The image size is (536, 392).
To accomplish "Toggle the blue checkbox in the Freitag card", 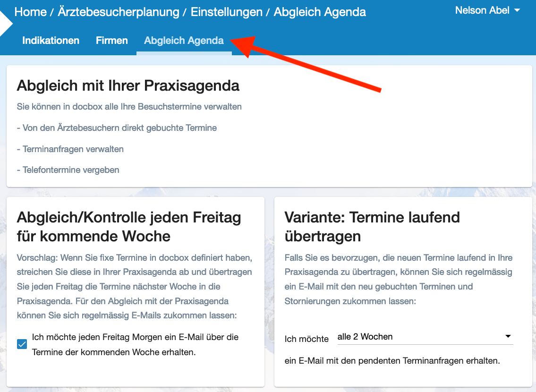I will 22,344.
